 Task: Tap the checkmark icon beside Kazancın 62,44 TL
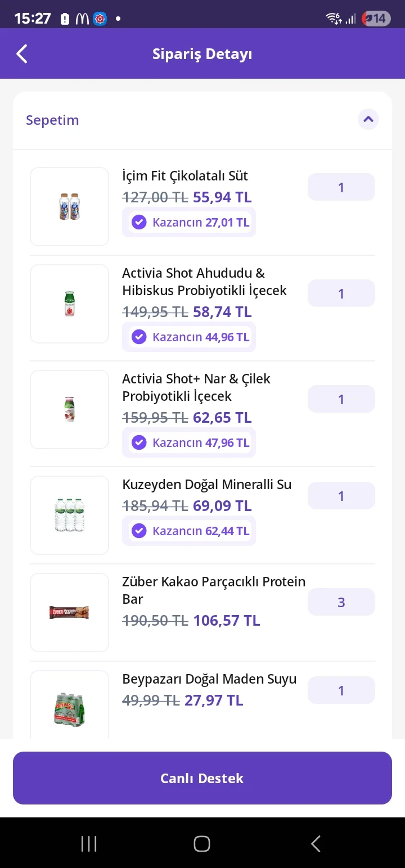(139, 531)
